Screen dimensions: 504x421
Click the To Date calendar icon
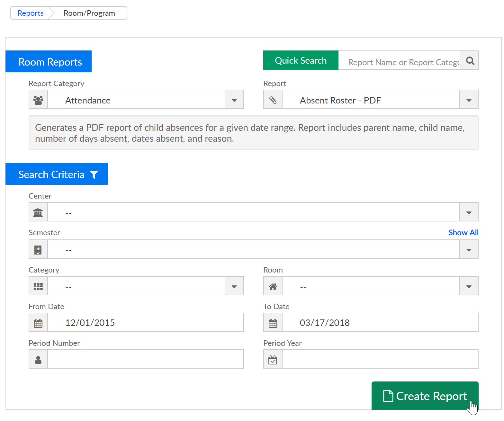pyautogui.click(x=273, y=323)
